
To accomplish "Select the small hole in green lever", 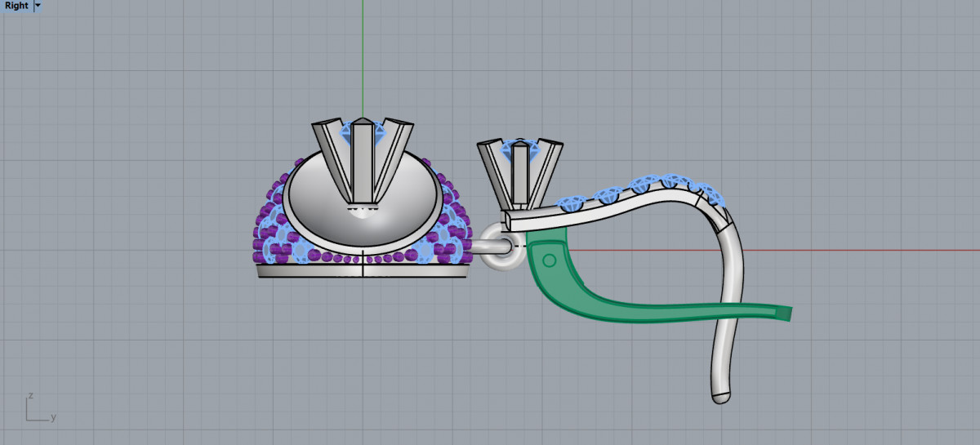I will click(550, 260).
